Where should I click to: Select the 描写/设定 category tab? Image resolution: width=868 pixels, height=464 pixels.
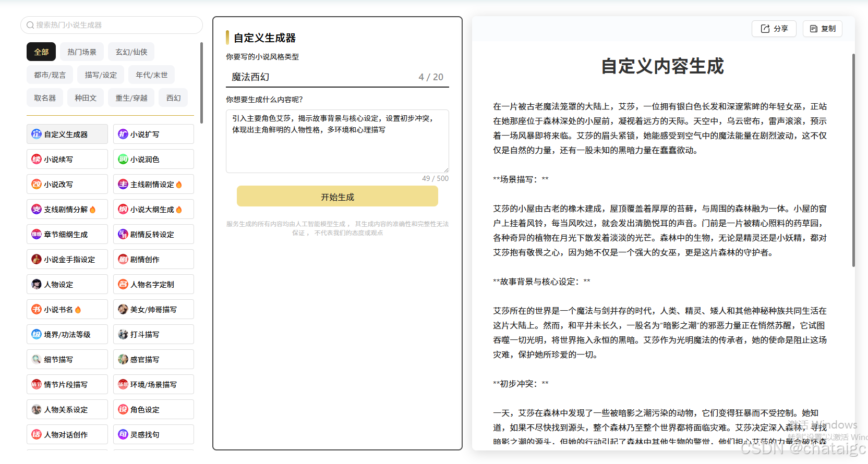101,75
